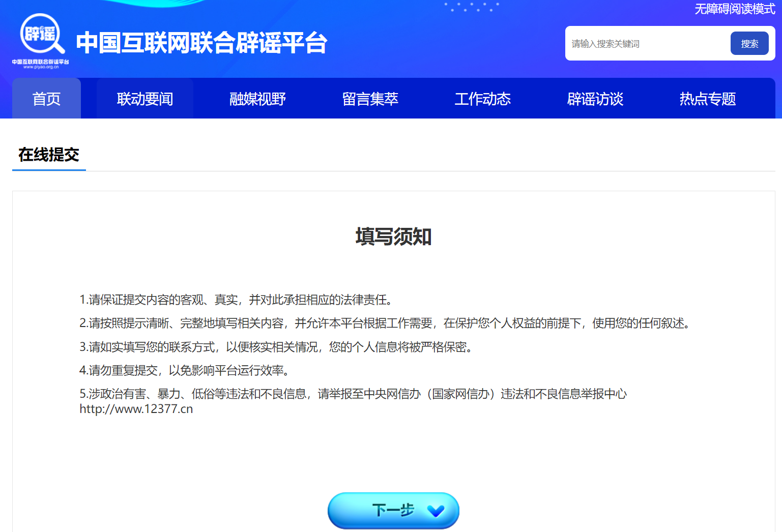Screen dimensions: 782x532
Task: Select 留言集萃 in the navigation bar
Action: coord(370,99)
